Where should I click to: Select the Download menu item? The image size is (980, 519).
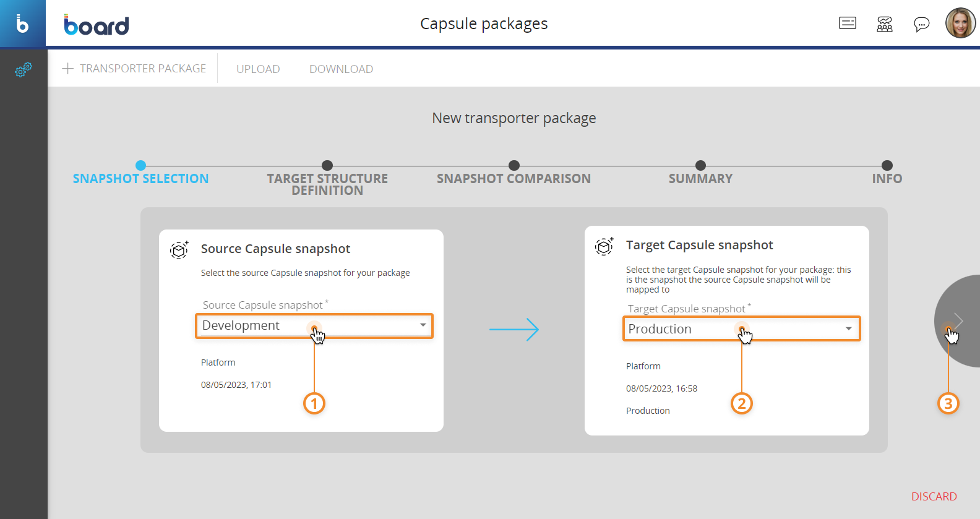(341, 69)
